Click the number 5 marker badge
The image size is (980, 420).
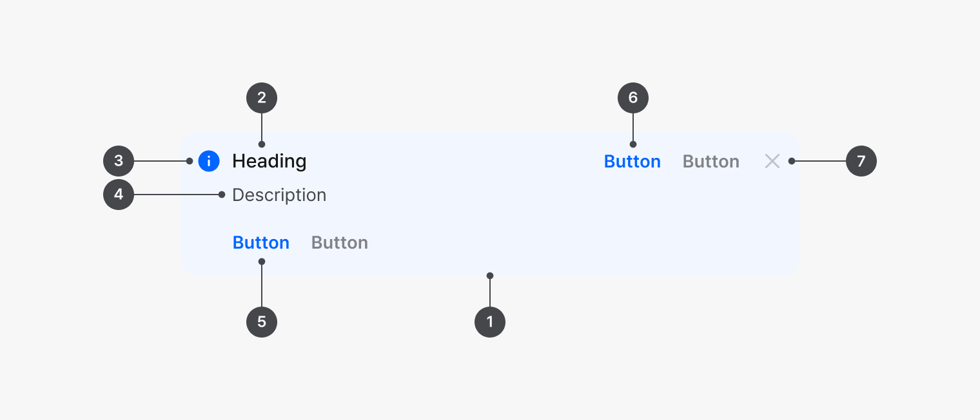pyautogui.click(x=262, y=321)
